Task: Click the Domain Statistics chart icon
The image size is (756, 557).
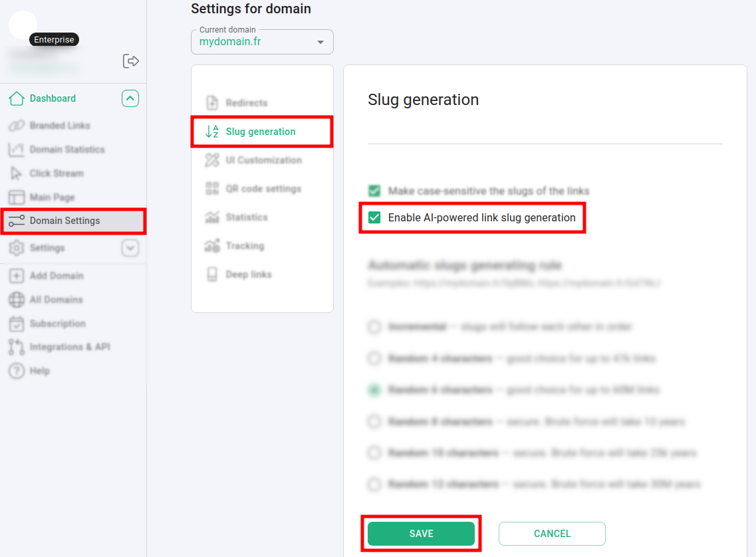Action: coord(17,150)
